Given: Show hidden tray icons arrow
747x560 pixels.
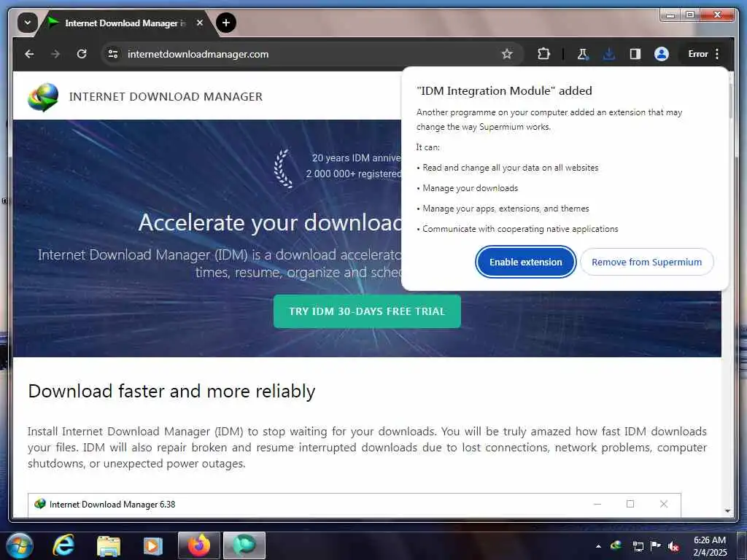Looking at the screenshot, I should pos(598,546).
